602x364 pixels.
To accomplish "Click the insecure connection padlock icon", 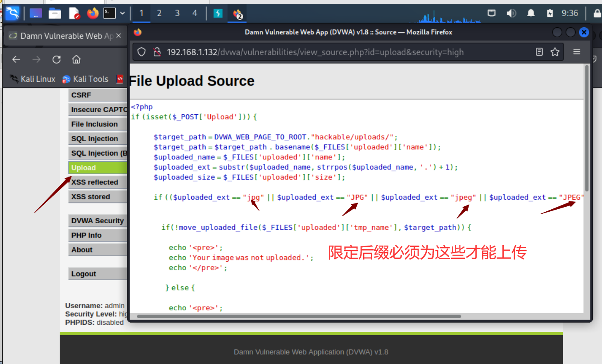I will tap(157, 52).
